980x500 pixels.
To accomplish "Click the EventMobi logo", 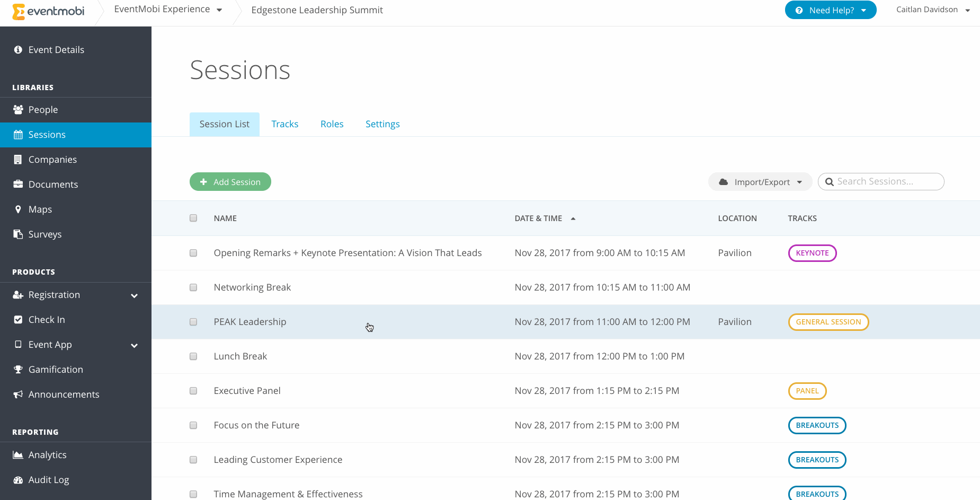I will (x=48, y=11).
